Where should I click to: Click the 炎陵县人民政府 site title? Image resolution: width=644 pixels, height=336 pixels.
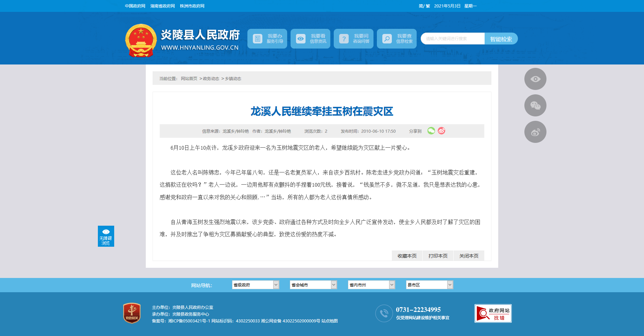(200, 35)
